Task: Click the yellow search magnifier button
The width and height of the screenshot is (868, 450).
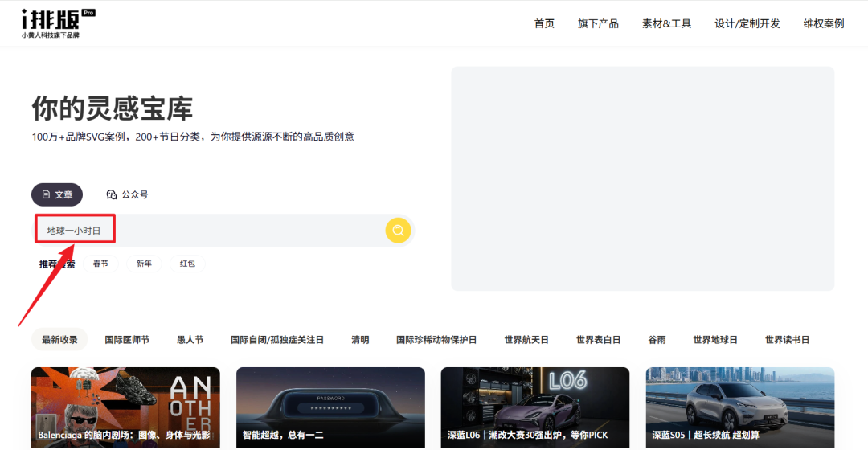Action: pyautogui.click(x=398, y=231)
